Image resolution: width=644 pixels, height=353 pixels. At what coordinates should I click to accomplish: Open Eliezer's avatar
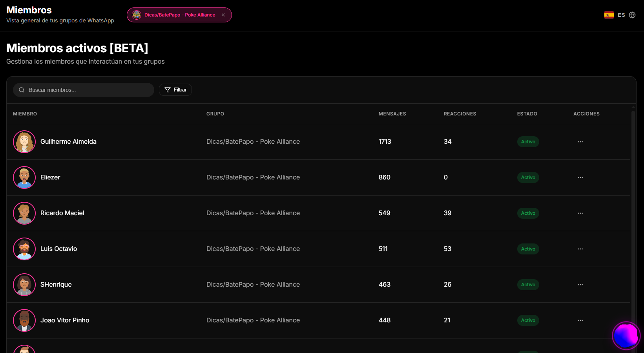click(24, 177)
